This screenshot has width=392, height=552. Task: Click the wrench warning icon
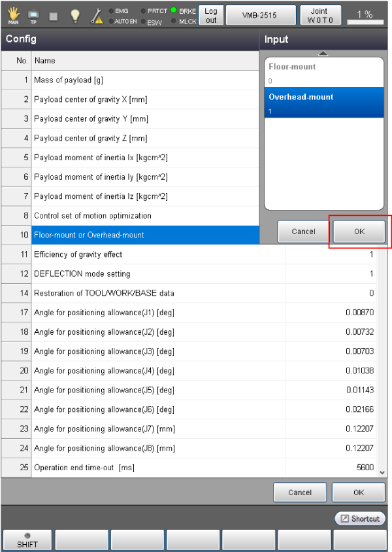[x=95, y=14]
